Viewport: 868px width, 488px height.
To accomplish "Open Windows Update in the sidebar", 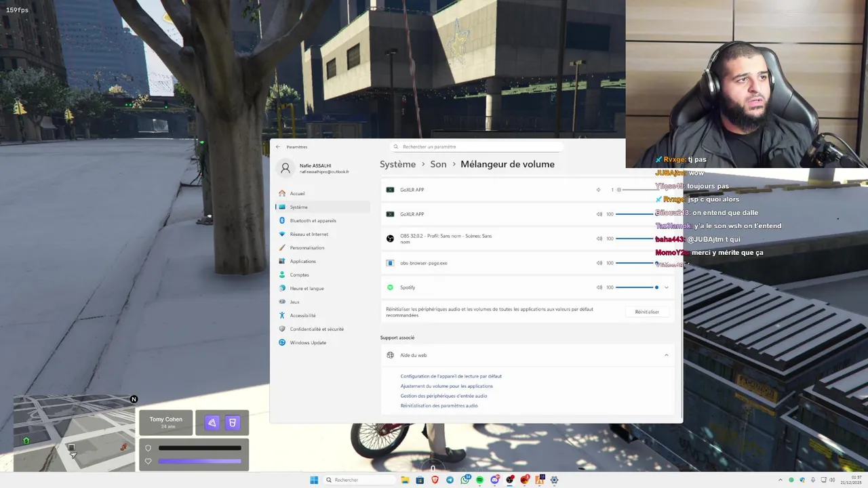I will pos(323,342).
